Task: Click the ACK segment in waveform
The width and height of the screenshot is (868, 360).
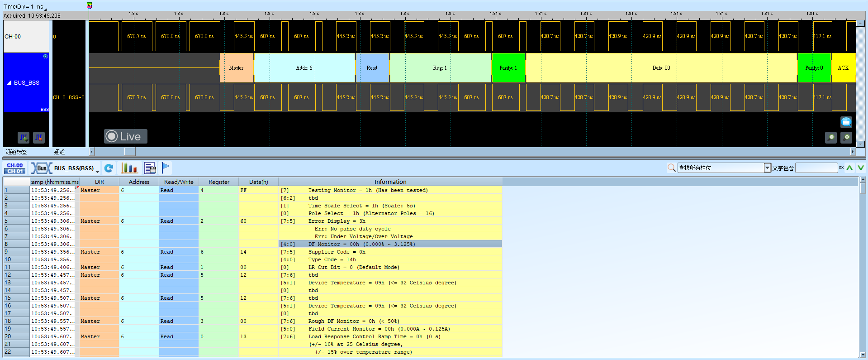Action: [843, 68]
